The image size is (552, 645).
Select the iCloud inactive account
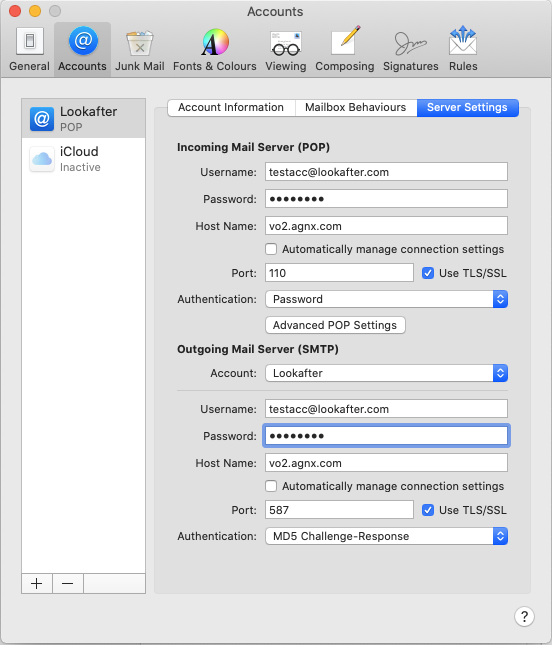83,159
